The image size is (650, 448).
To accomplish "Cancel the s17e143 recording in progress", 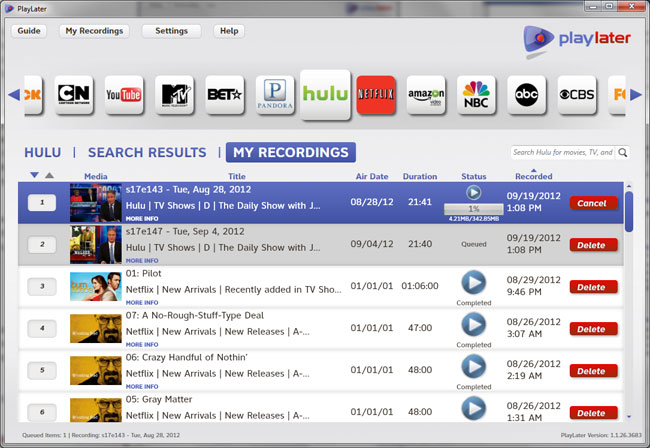I will pyautogui.click(x=593, y=203).
